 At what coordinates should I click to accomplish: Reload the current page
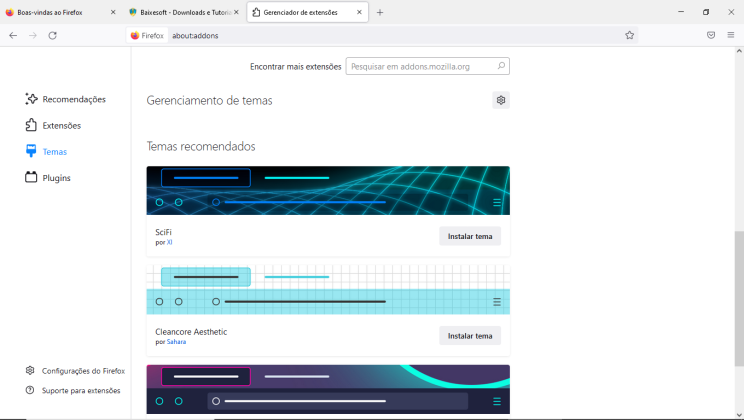pyautogui.click(x=53, y=36)
